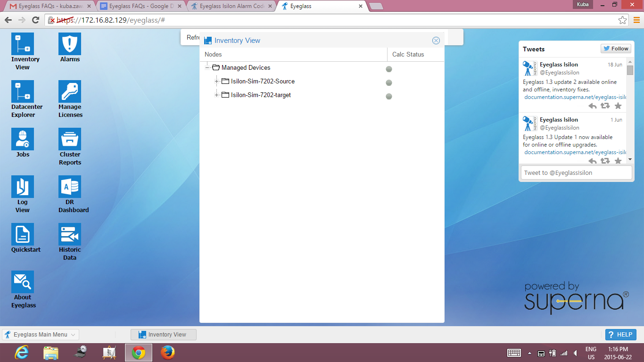The image size is (644, 362).
Task: Close the Inventory View window
Action: 436,41
